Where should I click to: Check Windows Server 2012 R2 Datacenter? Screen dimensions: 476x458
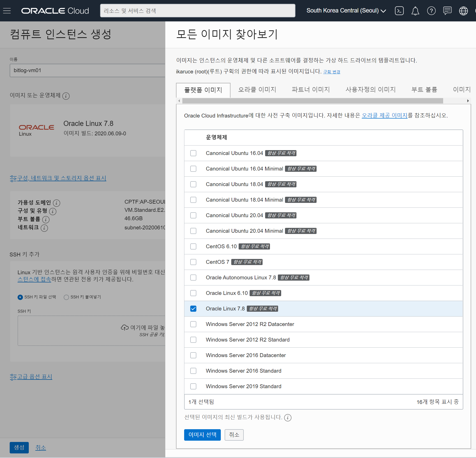click(193, 324)
